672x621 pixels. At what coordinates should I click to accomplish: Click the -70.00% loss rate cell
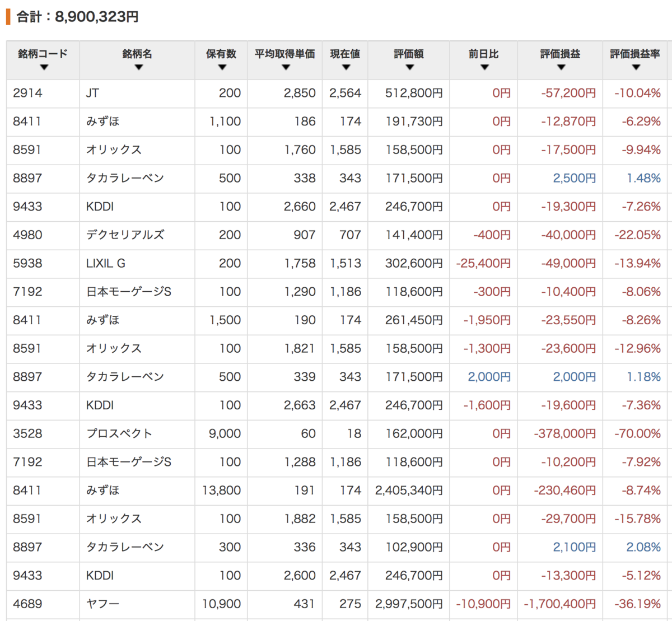click(637, 434)
